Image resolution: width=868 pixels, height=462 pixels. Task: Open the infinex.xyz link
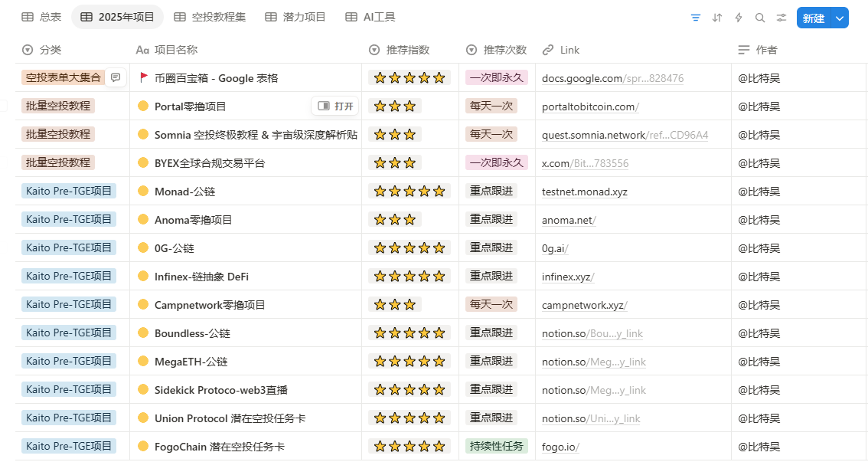[568, 277]
